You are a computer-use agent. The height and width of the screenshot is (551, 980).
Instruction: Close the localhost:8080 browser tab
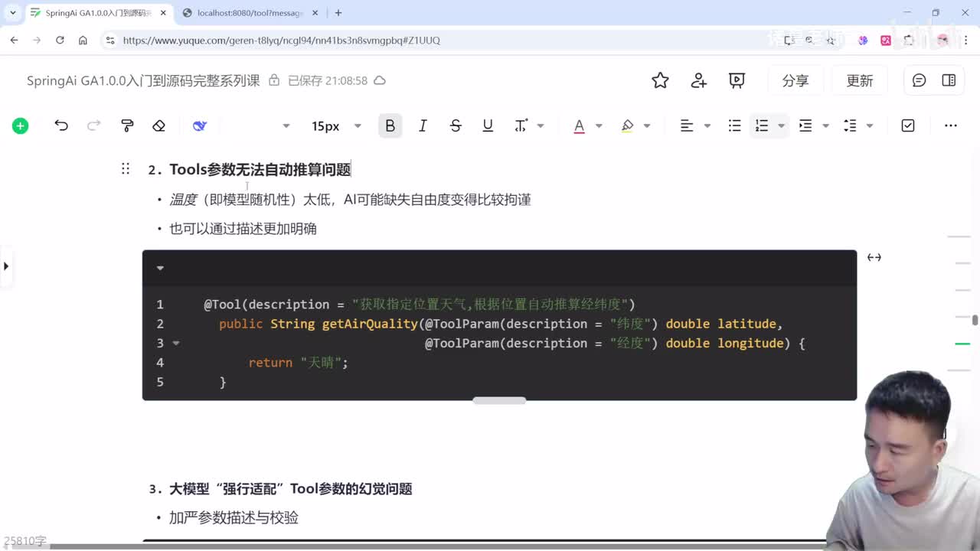coord(314,13)
